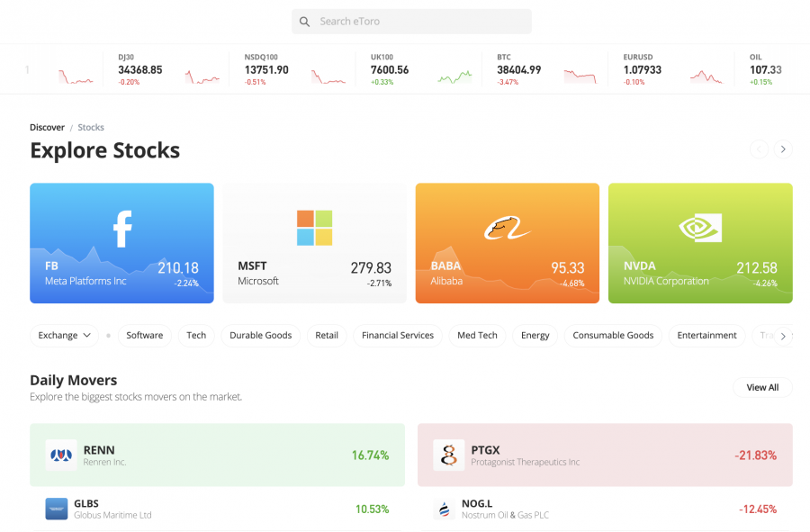Screen dimensions: 810x532
Task: Click the Facebook logo icon
Action: (x=122, y=229)
